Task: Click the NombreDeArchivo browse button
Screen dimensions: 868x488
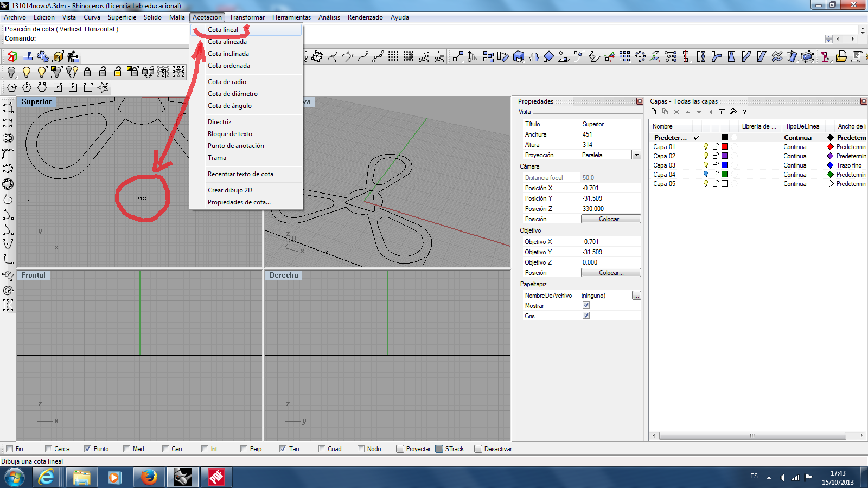Action: click(636, 296)
